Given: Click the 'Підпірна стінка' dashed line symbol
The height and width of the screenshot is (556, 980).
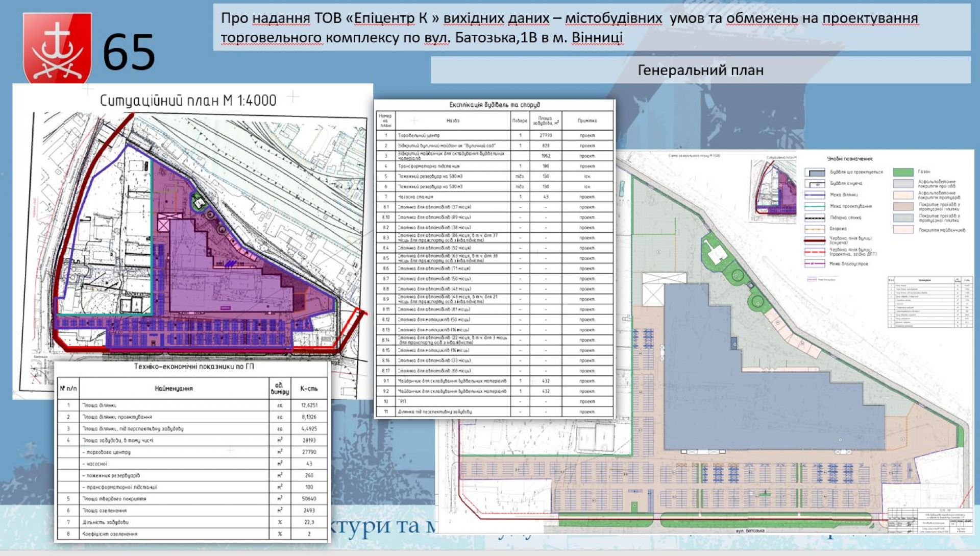Looking at the screenshot, I should [814, 217].
